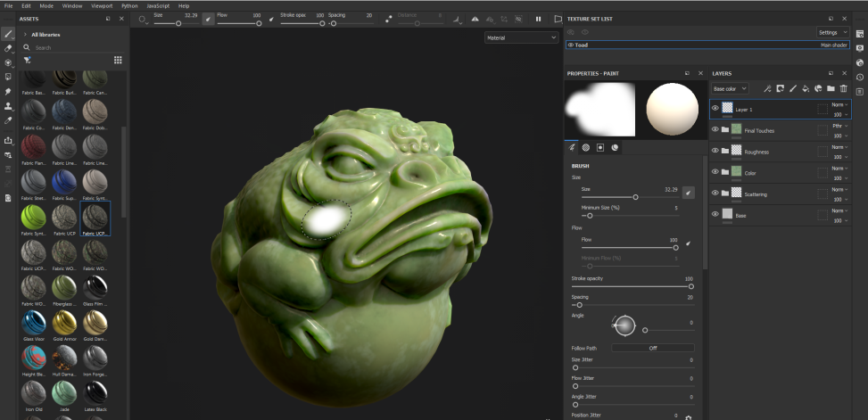
Task: Select the Paint brush tool
Action: click(8, 34)
